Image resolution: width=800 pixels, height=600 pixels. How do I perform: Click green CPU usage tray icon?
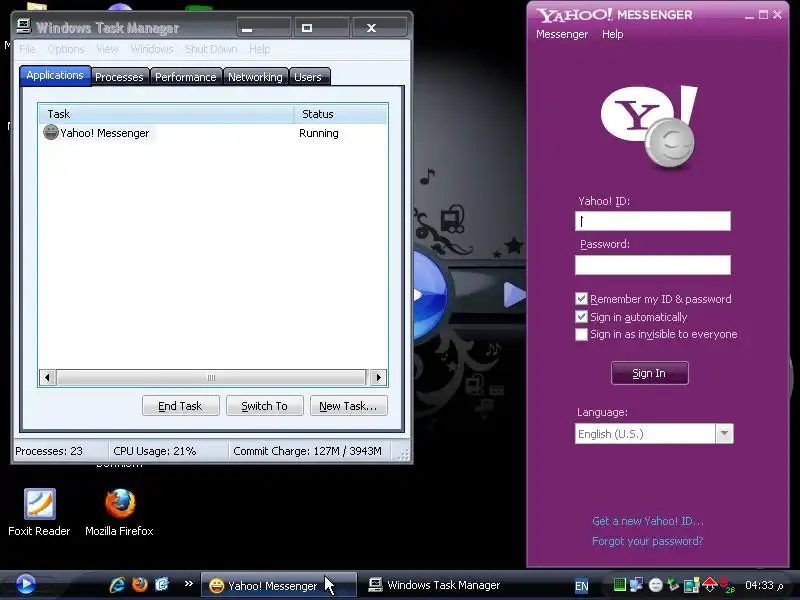click(x=619, y=585)
